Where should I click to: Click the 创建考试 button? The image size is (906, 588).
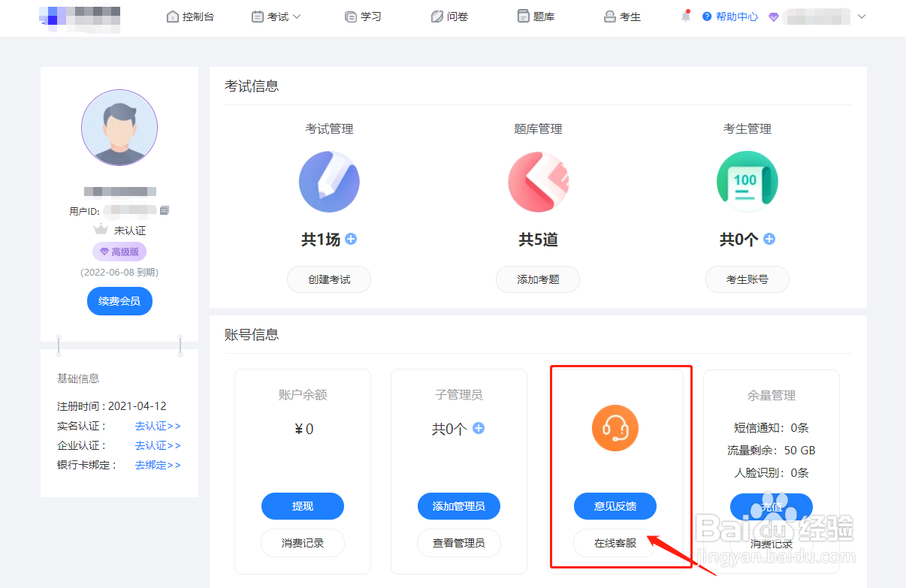(x=329, y=279)
